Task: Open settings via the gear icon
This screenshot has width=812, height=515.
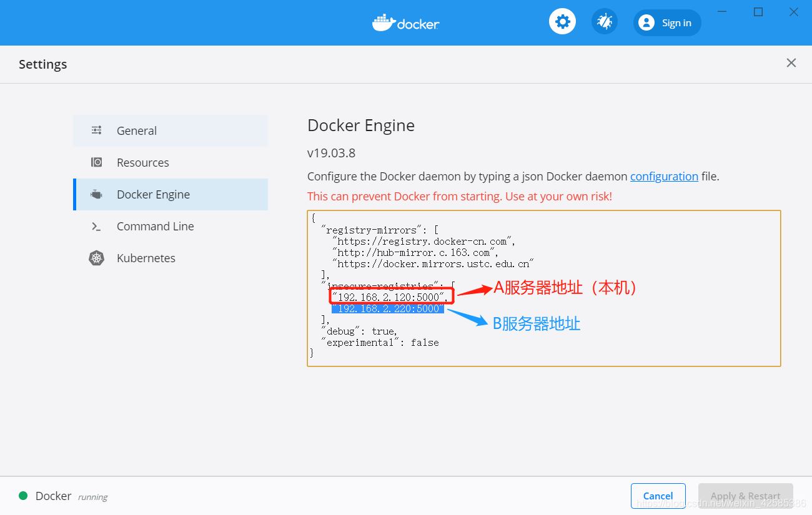Action: (562, 22)
